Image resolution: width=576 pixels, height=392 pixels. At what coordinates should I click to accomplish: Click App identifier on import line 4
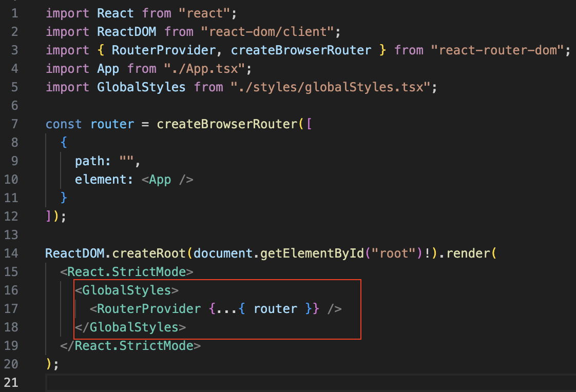click(x=108, y=69)
